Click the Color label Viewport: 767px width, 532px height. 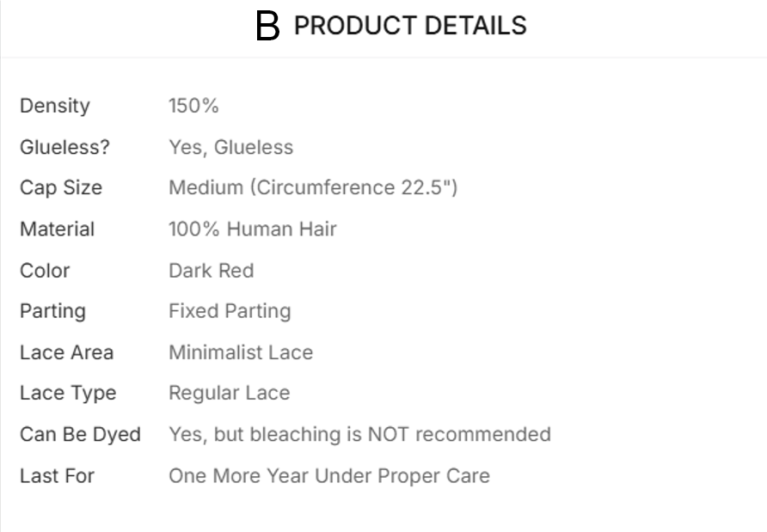(x=45, y=270)
